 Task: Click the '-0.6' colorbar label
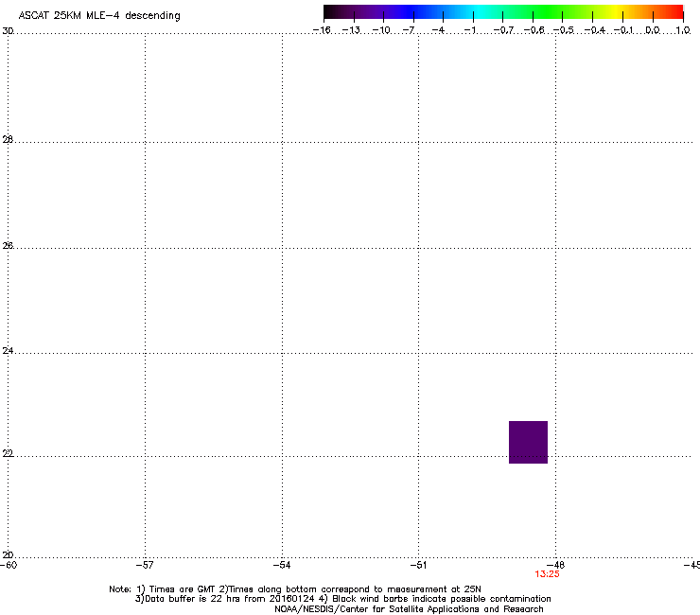tap(534, 30)
